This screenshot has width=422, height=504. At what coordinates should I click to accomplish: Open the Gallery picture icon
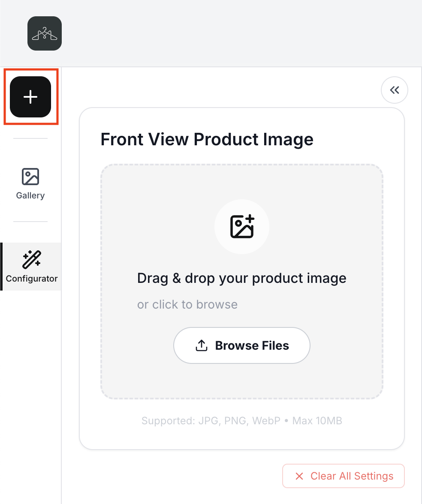[30, 177]
